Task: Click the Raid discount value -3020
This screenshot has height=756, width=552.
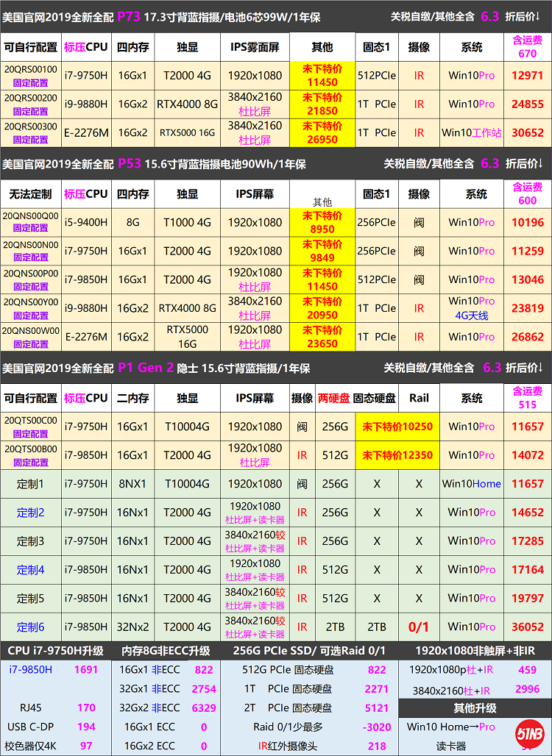Action: pos(376,727)
